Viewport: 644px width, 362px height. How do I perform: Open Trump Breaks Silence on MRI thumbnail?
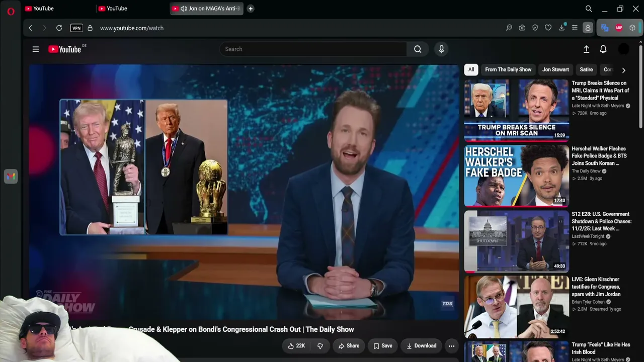click(517, 110)
